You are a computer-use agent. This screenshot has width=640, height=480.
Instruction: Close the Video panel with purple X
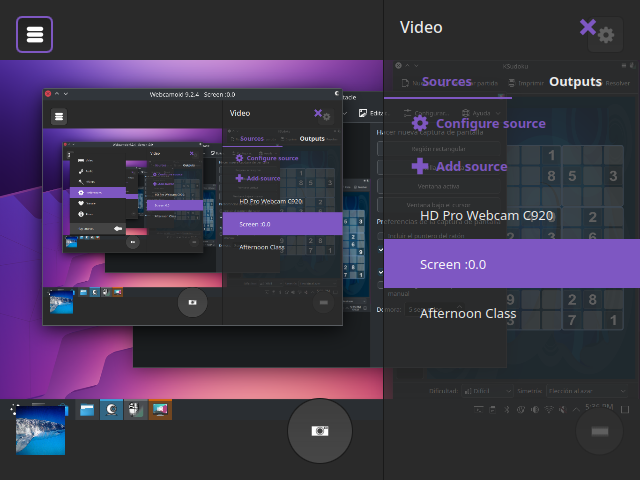coord(588,27)
